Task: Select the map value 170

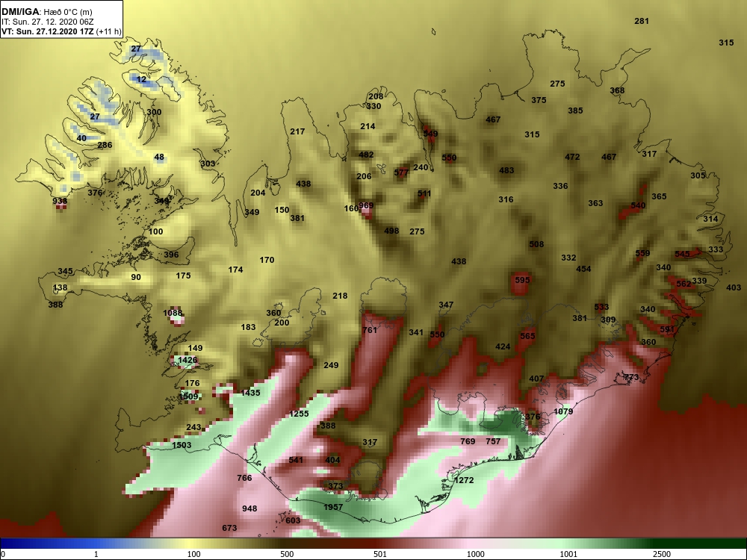Action: coord(267,260)
